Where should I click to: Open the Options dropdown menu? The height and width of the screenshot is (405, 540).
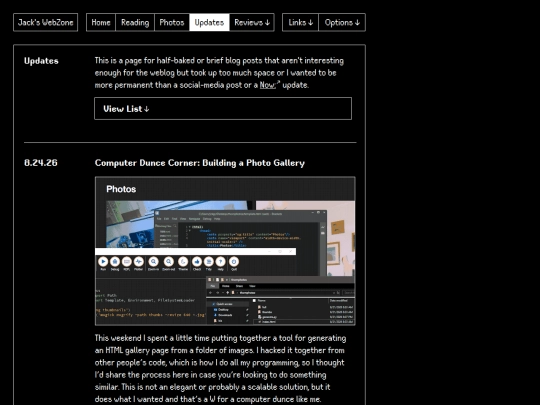point(342,22)
